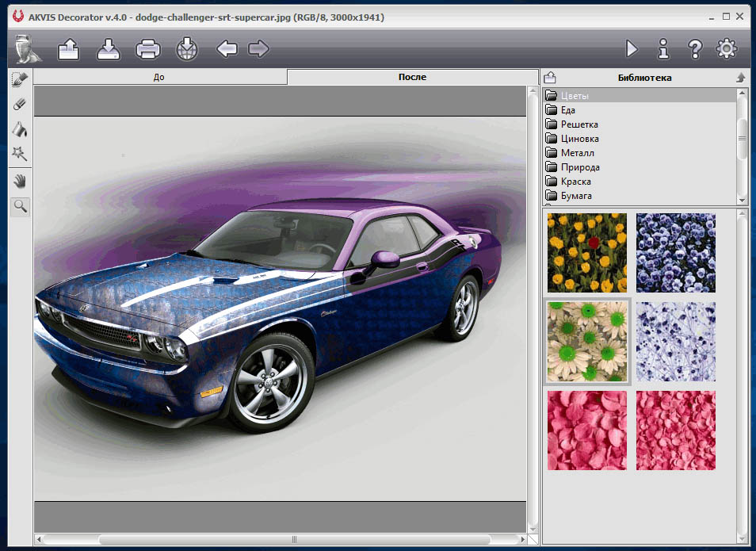Run processing with the play button
The width and height of the screenshot is (756, 551).
pyautogui.click(x=632, y=48)
